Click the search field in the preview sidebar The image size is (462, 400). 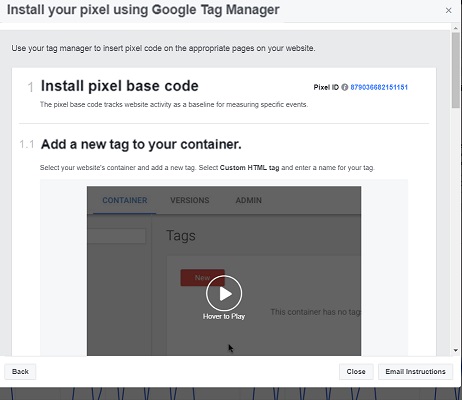point(117,236)
